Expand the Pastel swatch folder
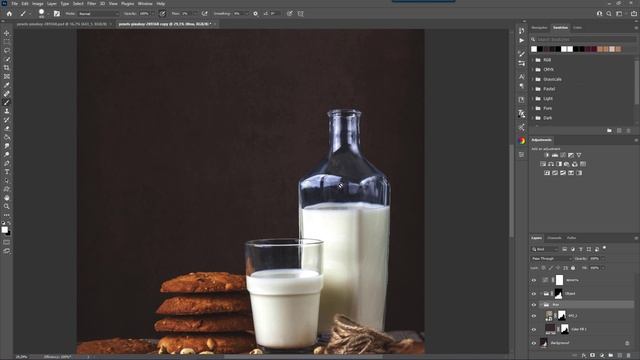The height and width of the screenshot is (360, 640). tap(533, 89)
